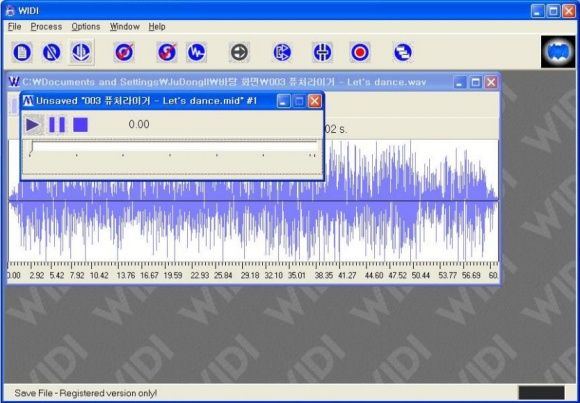Open the Window menu
This screenshot has height=403, width=580.
(125, 27)
